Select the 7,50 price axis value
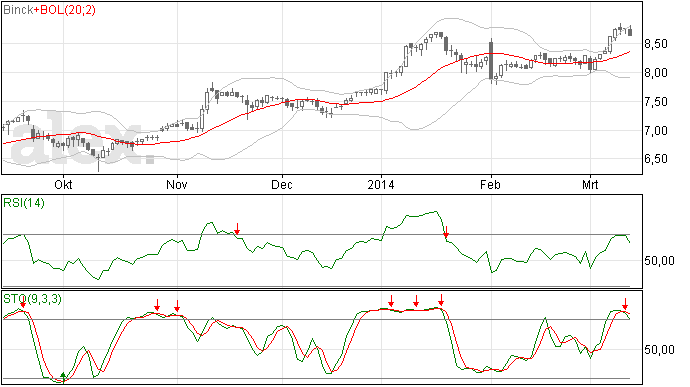Screen dimensions: 690x387 (656, 102)
